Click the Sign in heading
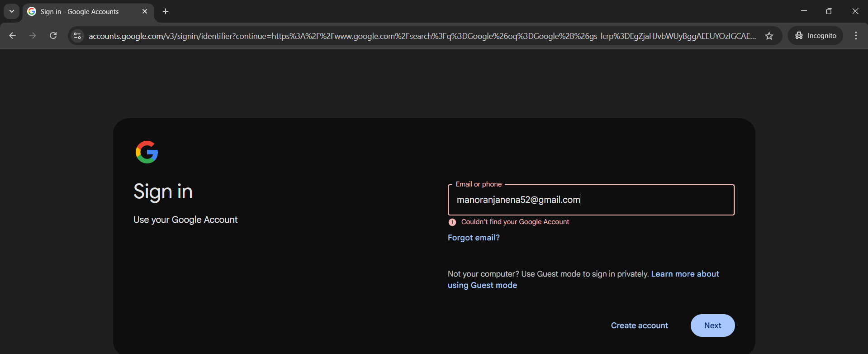This screenshot has width=868, height=354. tap(163, 191)
